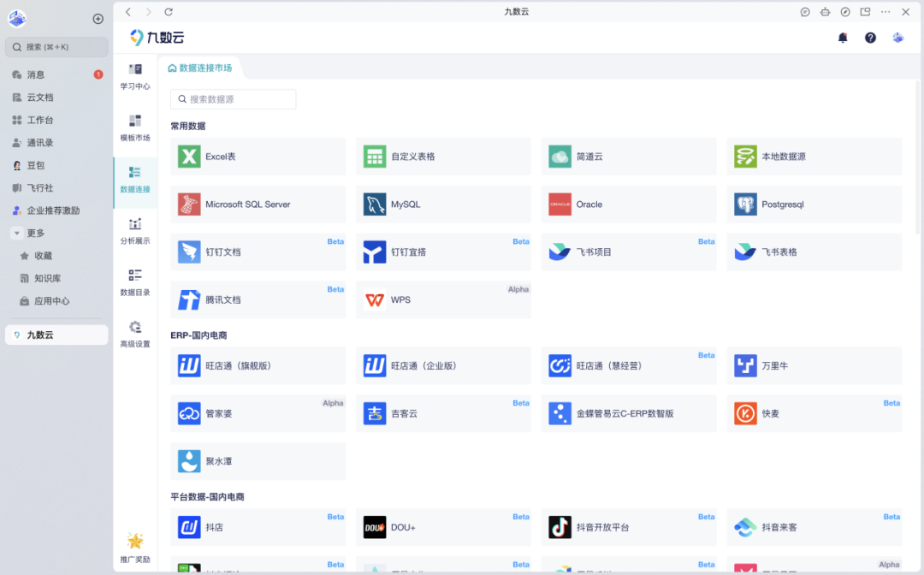Screen dimensions: 924x575
Task: Open 飞行社 in the sidebar
Action: (x=56, y=188)
